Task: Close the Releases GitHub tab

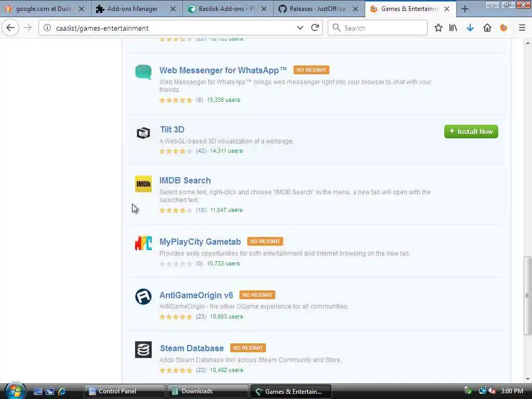Action: [x=355, y=9]
